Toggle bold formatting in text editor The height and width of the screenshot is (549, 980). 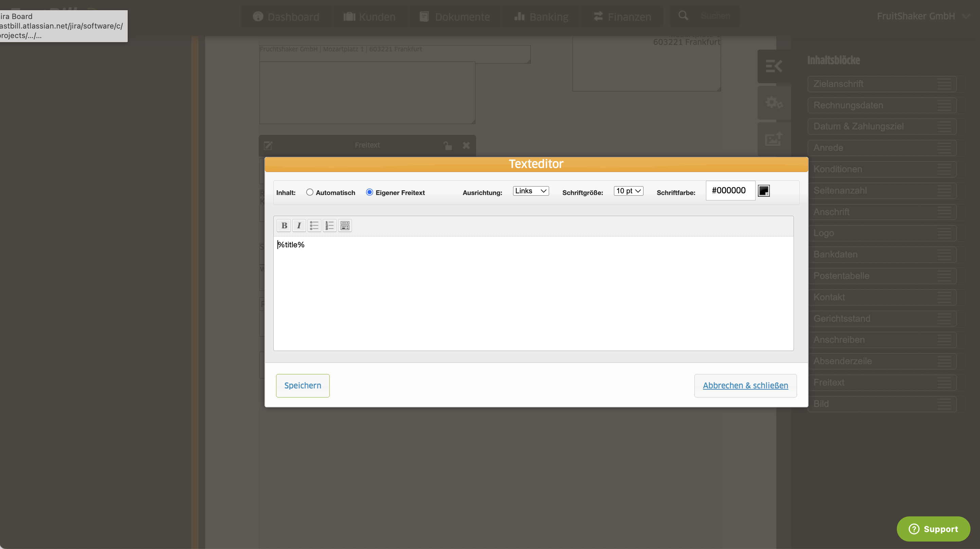284,225
